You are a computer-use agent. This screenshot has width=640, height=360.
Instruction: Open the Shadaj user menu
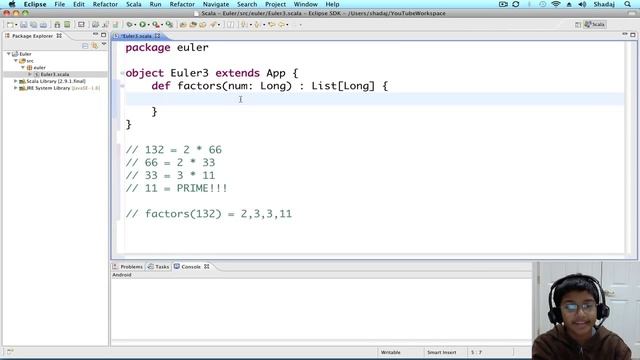(x=604, y=4)
